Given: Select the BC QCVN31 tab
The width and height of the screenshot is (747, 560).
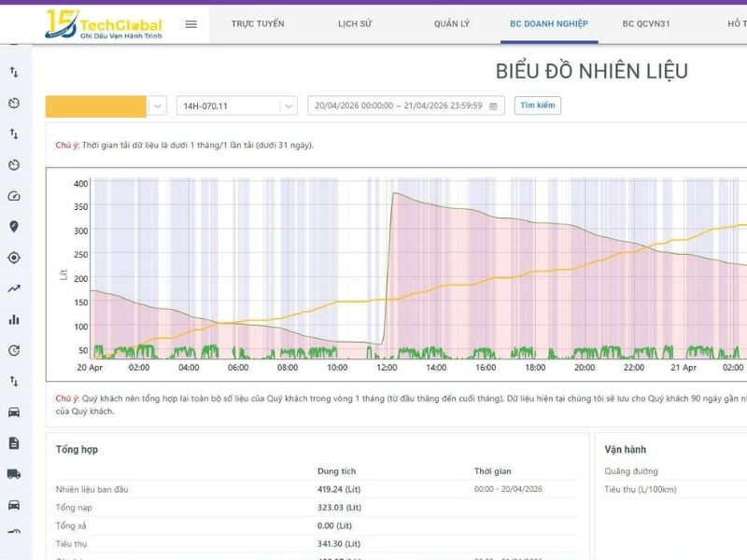Looking at the screenshot, I should [x=646, y=24].
